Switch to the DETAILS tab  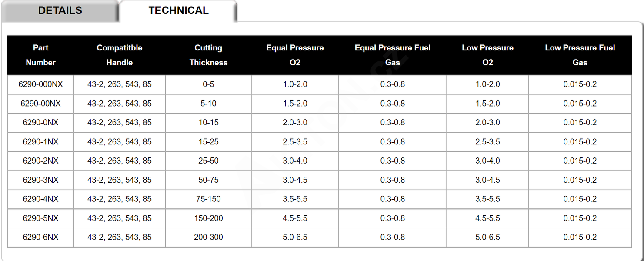click(60, 11)
